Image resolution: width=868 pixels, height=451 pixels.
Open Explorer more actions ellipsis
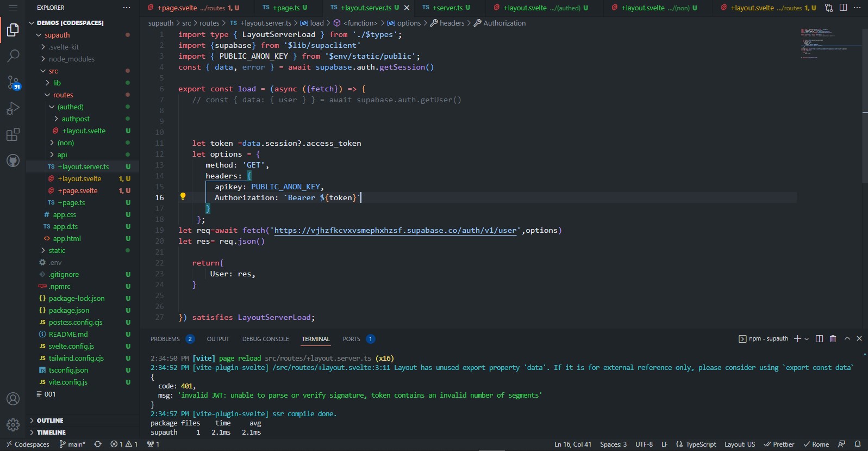[x=127, y=8]
